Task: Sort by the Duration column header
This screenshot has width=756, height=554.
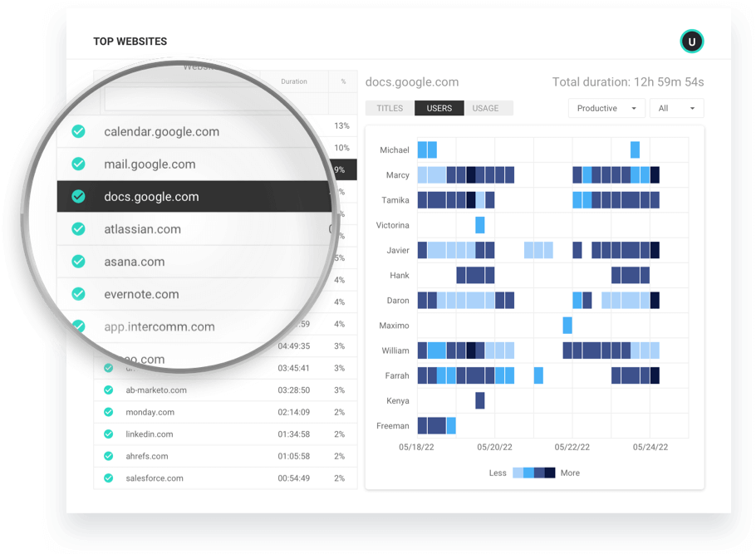Action: coord(294,81)
